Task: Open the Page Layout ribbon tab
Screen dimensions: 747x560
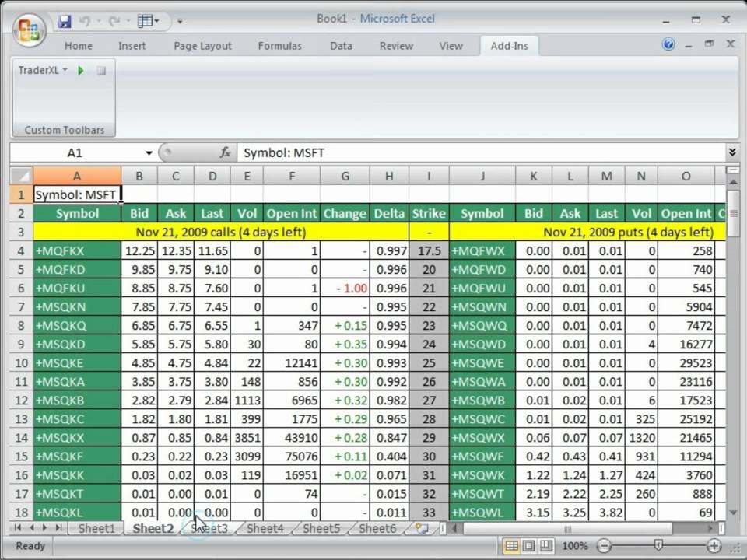Action: (x=202, y=46)
